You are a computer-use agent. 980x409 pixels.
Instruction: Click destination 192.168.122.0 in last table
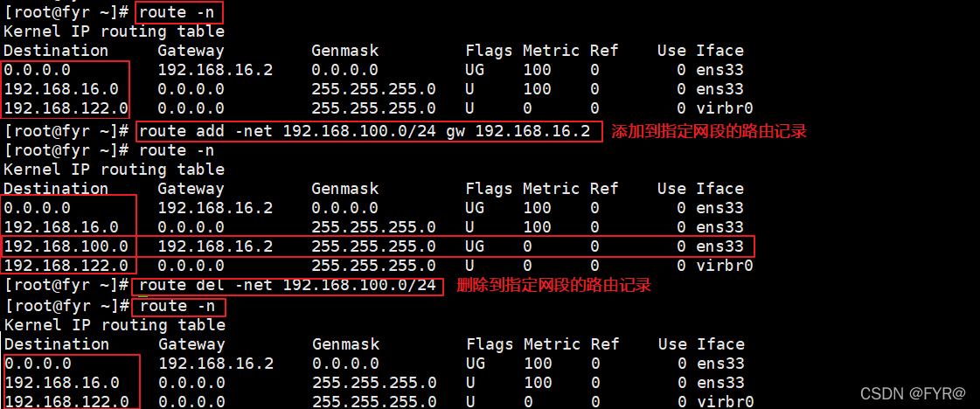pos(66,401)
